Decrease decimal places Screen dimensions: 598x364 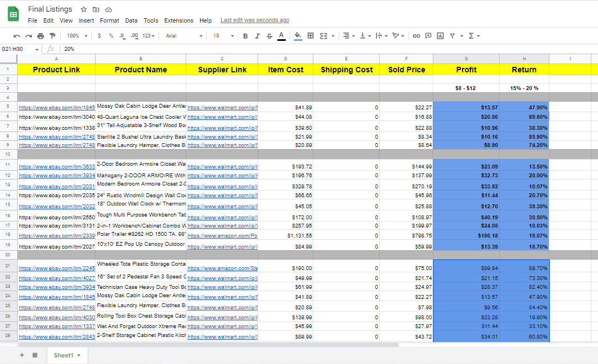tap(122, 36)
